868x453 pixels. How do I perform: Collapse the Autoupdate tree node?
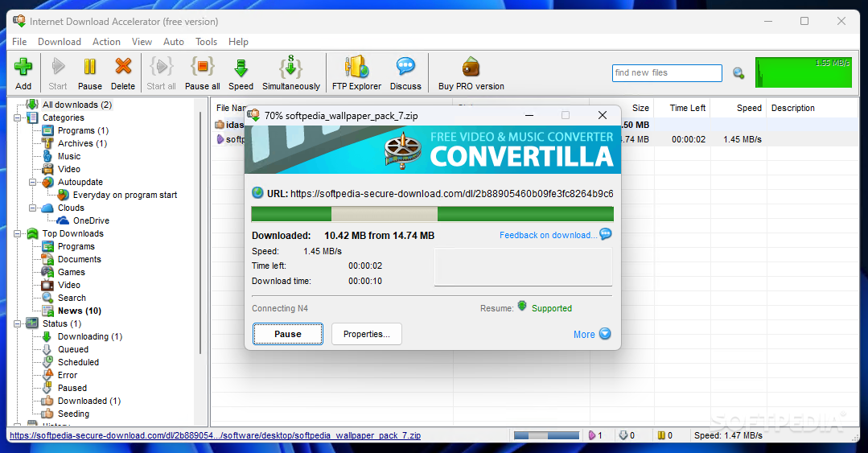pyautogui.click(x=33, y=182)
